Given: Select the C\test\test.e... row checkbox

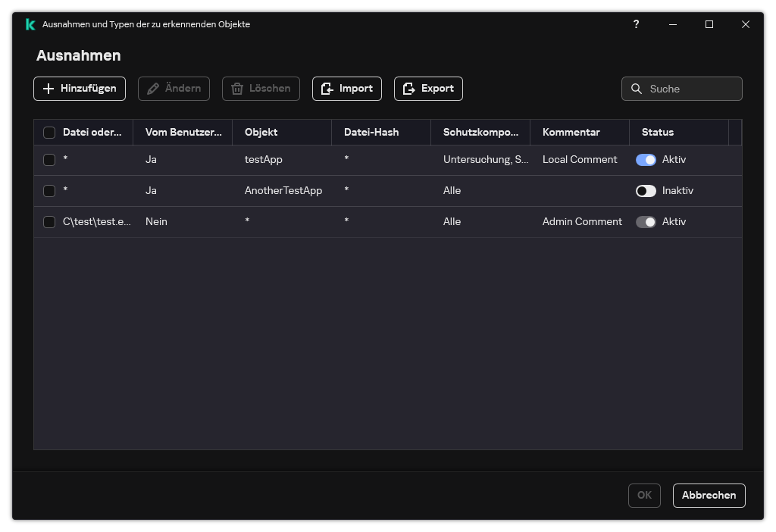Looking at the screenshot, I should [49, 222].
